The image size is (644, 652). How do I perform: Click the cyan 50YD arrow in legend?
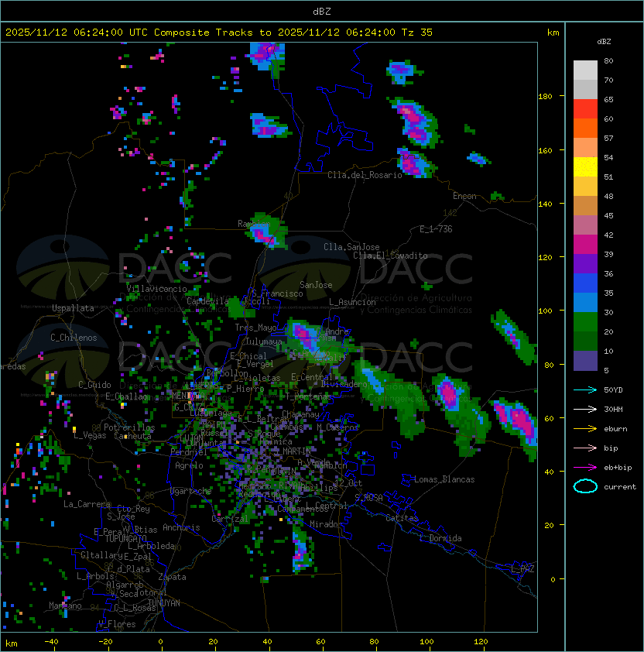pyautogui.click(x=585, y=390)
